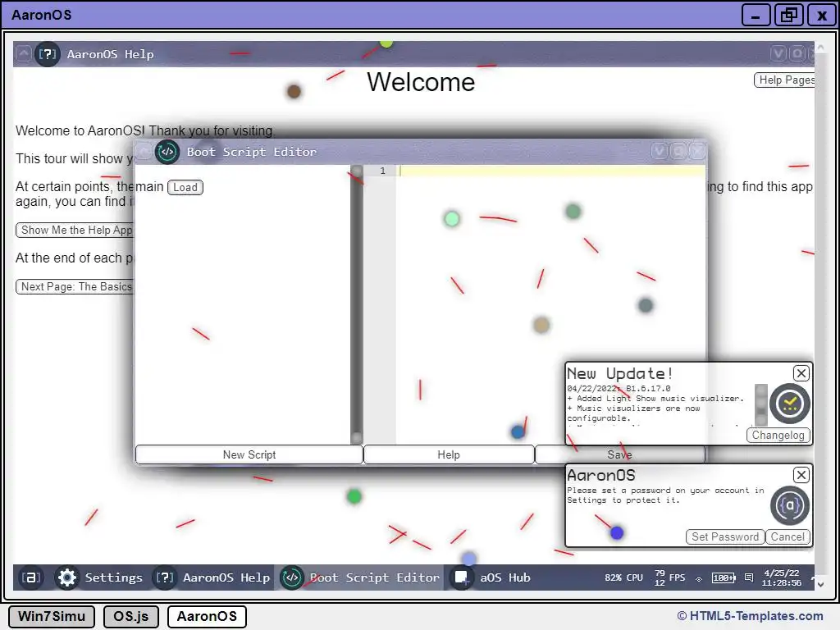The width and height of the screenshot is (840, 630).
Task: Switch to AaronOS Help taskbar icon
Action: (165, 577)
